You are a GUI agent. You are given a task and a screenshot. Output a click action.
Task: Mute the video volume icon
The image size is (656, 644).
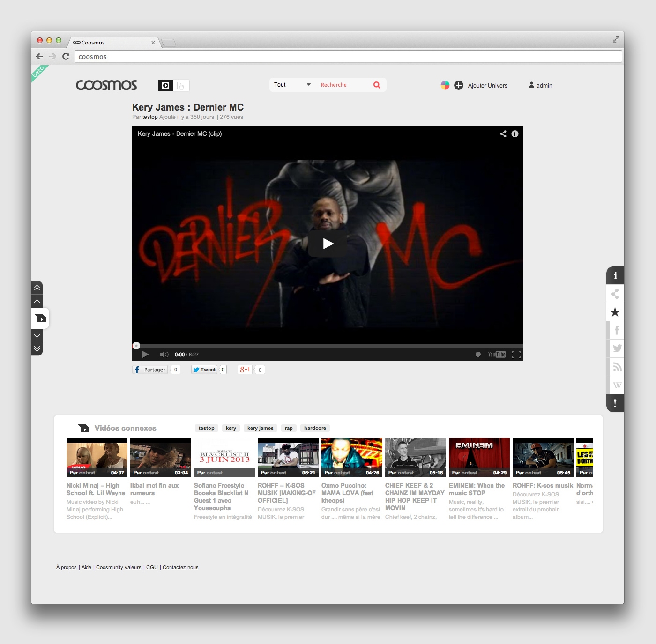[x=164, y=355]
